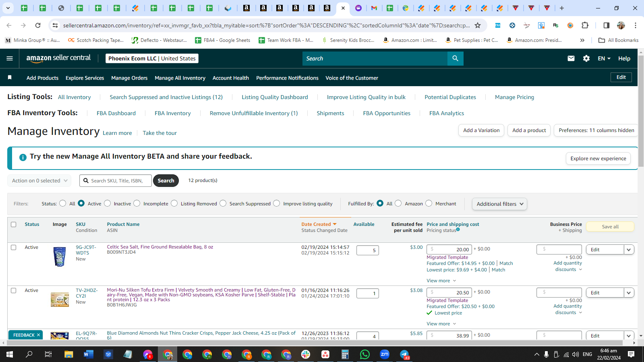644x362 pixels.
Task: Open Telegram from the taskbar
Action: coord(404,354)
